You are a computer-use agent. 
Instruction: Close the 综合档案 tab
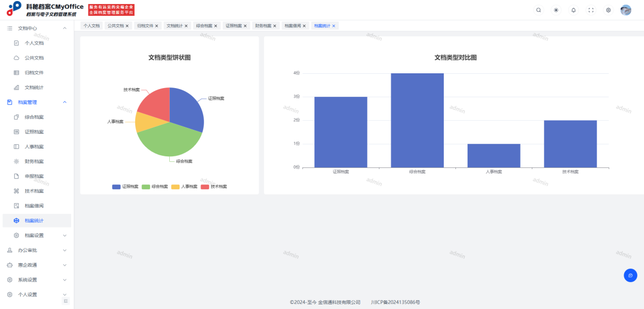point(216,25)
